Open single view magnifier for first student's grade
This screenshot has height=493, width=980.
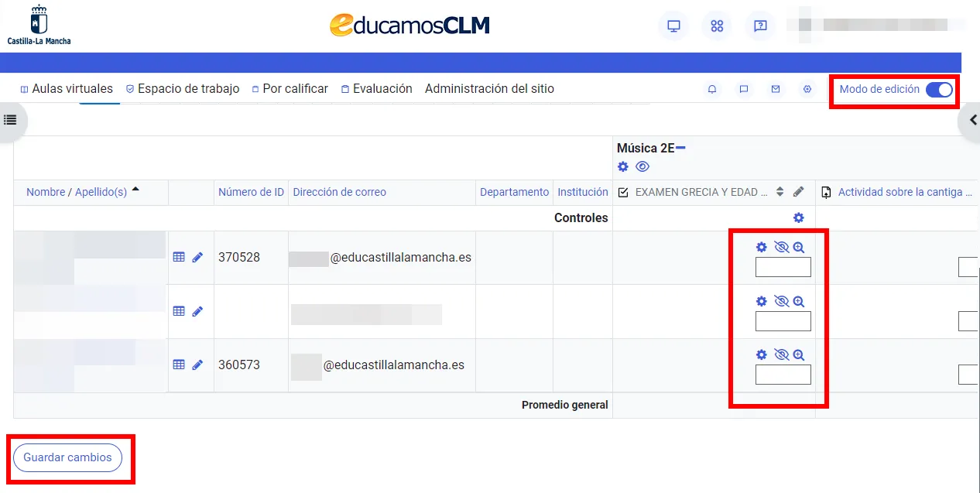point(798,246)
